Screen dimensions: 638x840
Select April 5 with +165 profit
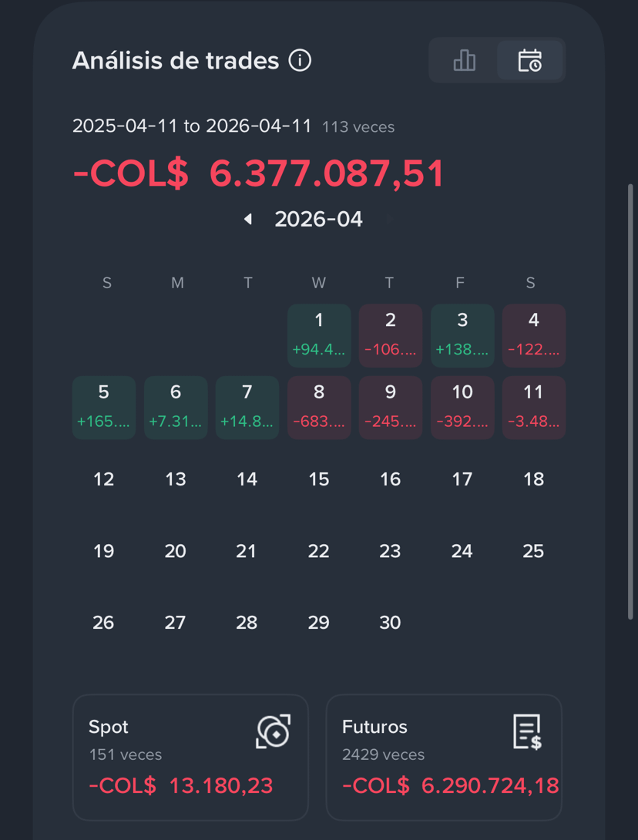[104, 408]
